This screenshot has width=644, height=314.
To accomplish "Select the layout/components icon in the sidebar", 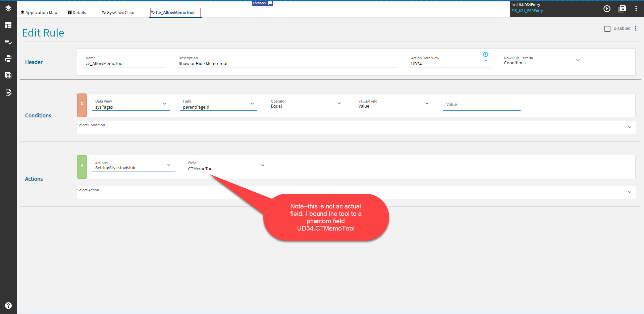I will tap(8, 25).
